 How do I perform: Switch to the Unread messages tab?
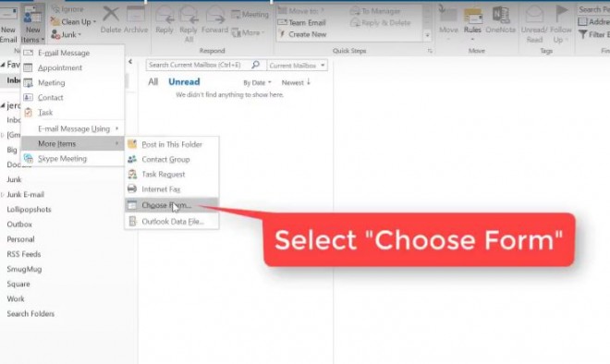click(184, 81)
